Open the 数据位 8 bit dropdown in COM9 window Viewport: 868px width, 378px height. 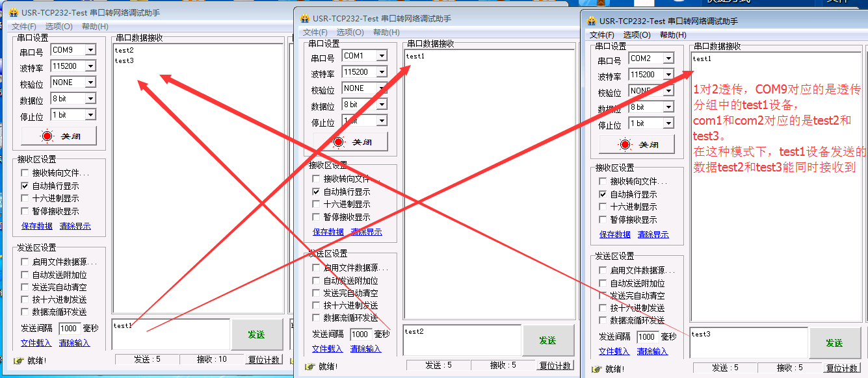(90, 99)
